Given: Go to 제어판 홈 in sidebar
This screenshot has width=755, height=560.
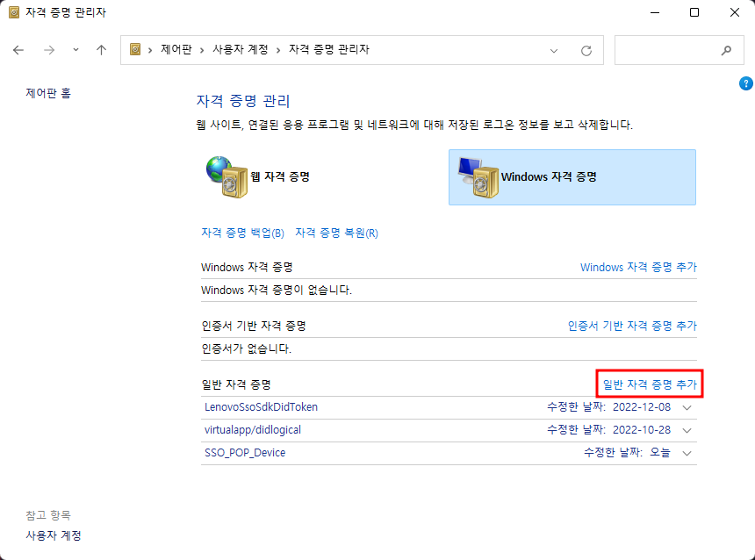Looking at the screenshot, I should 48,93.
